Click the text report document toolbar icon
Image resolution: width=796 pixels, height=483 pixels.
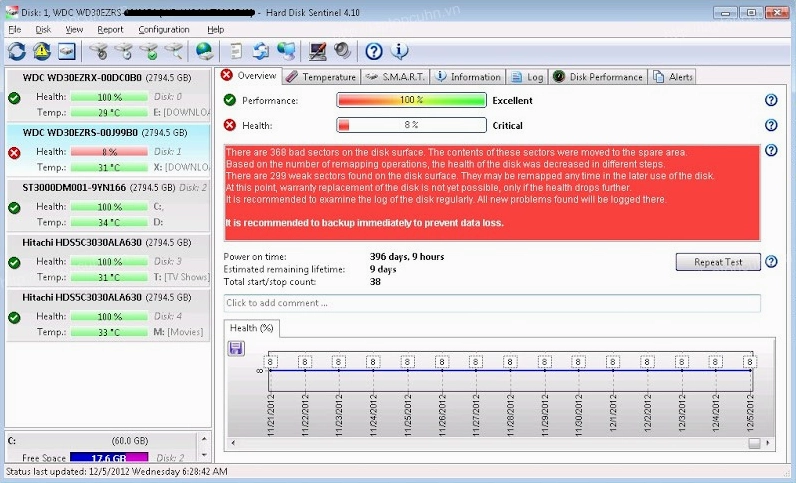[x=236, y=51]
